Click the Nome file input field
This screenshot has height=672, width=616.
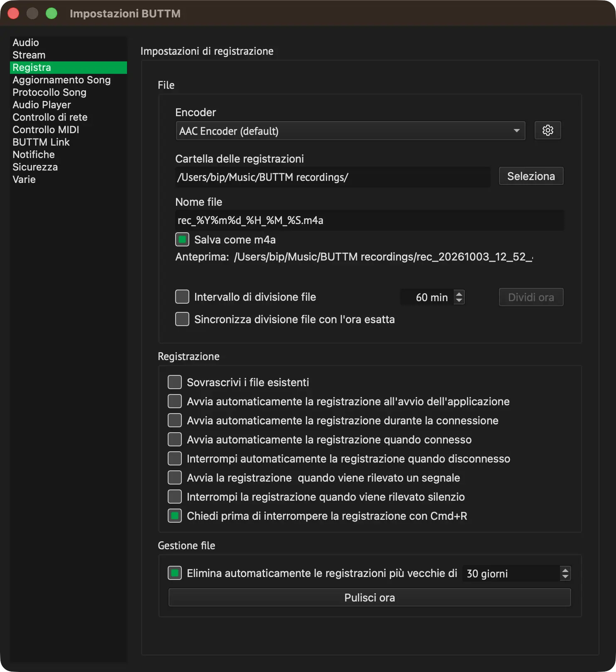369,220
